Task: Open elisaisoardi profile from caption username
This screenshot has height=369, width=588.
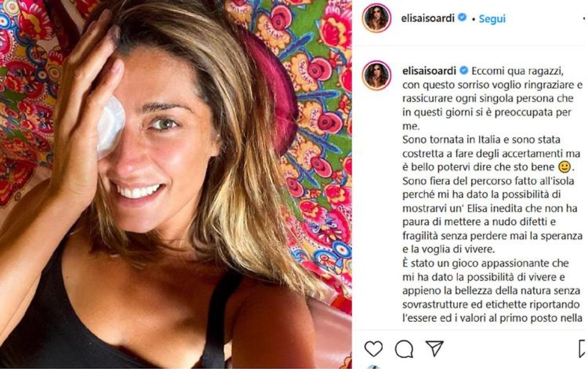Action: tap(429, 71)
